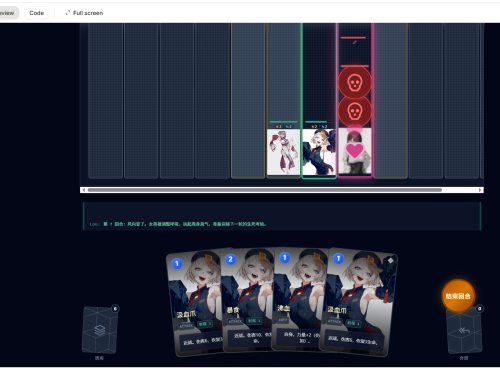
Task: Click the battlefield scrollbar left arrow
Action: click(x=84, y=190)
